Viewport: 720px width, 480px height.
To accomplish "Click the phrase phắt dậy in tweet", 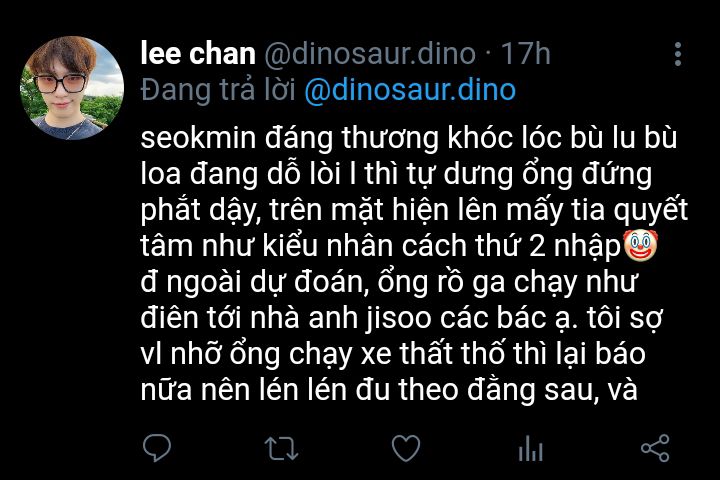I will tap(200, 210).
